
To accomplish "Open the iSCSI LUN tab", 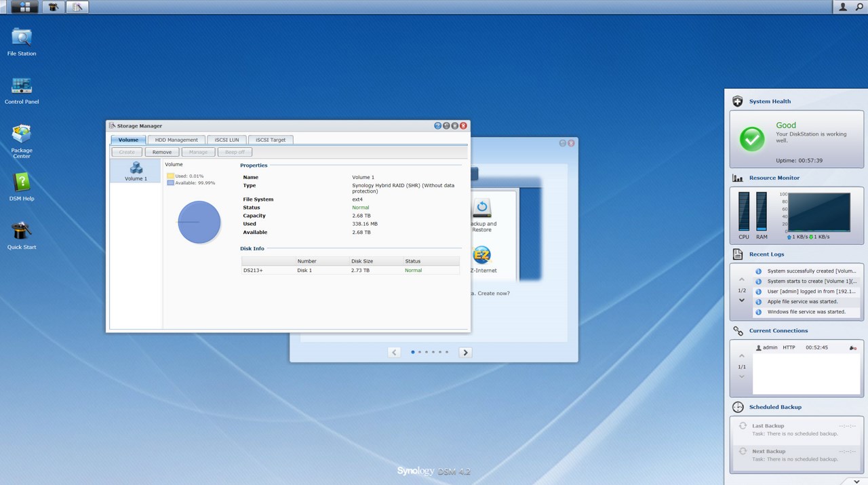I will (x=226, y=140).
